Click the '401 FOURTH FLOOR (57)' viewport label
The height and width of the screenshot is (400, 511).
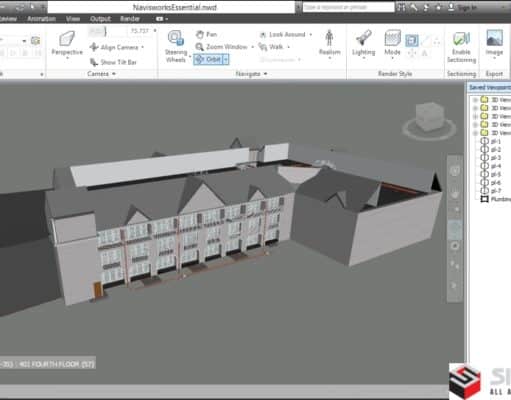point(57,364)
